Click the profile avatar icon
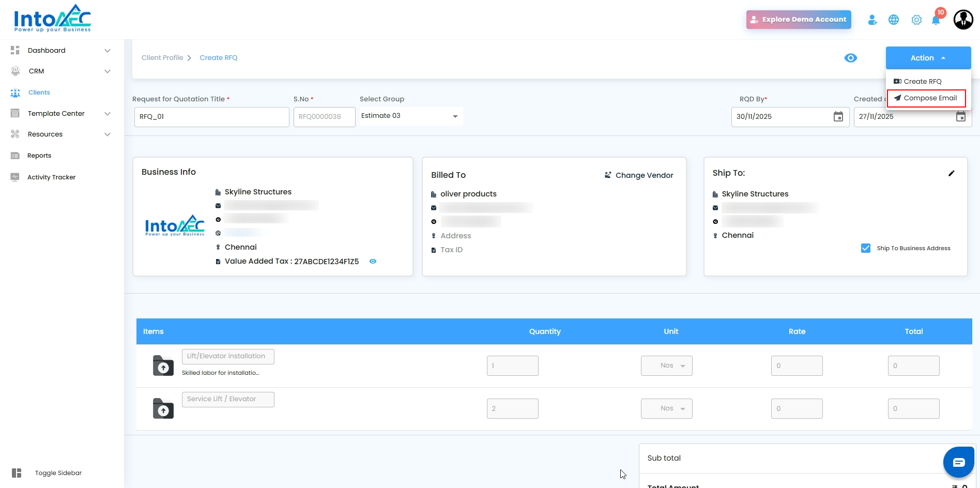This screenshot has height=488, width=980. 963,20
